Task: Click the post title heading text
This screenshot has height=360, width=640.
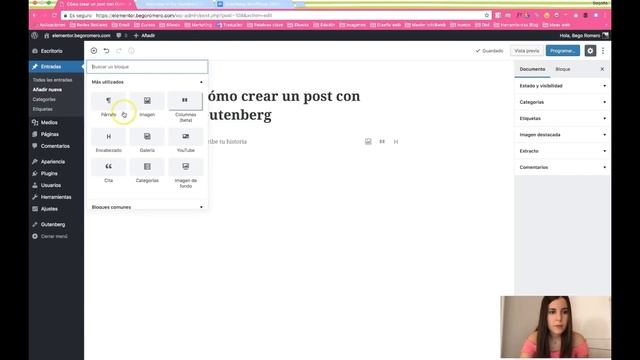Action: pyautogui.click(x=284, y=105)
